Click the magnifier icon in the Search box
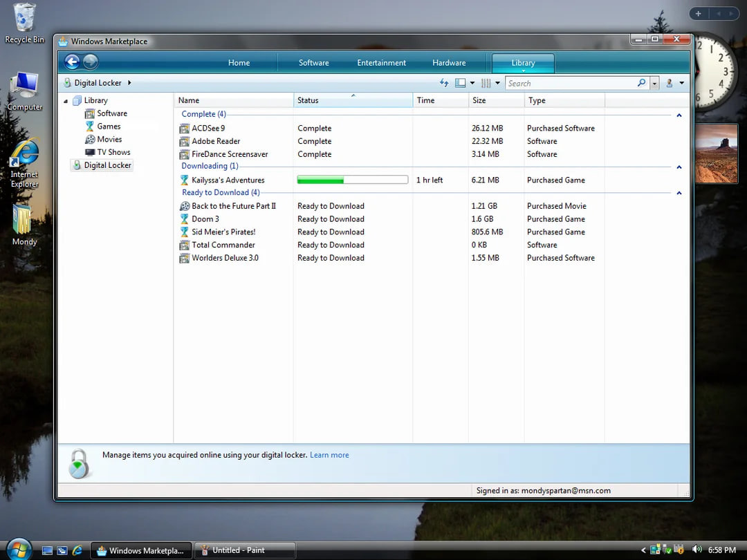This screenshot has height=560, width=747. (641, 83)
